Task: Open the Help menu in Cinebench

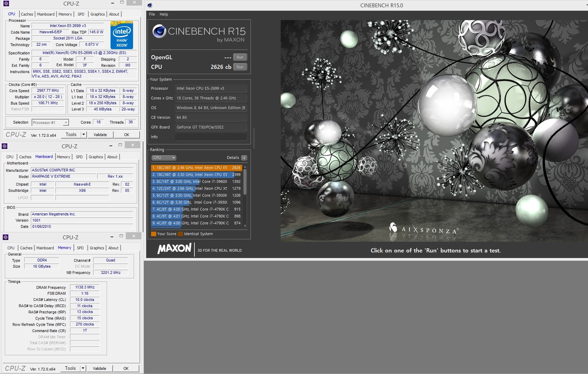Action: 164,14
